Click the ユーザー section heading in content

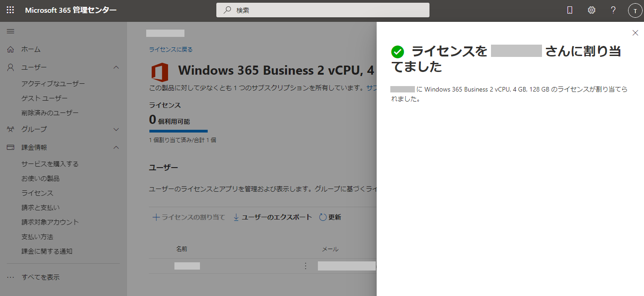(x=164, y=168)
